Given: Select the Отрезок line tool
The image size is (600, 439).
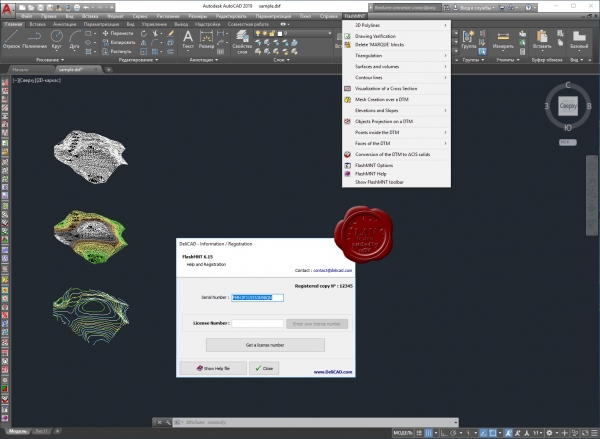Looking at the screenshot, I should tap(11, 39).
